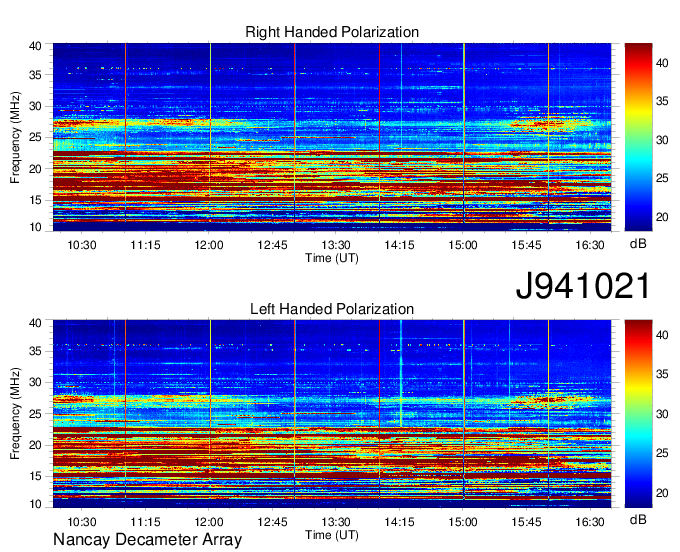Click the 15:00 time tick under the Right Handed plot

click(x=463, y=245)
